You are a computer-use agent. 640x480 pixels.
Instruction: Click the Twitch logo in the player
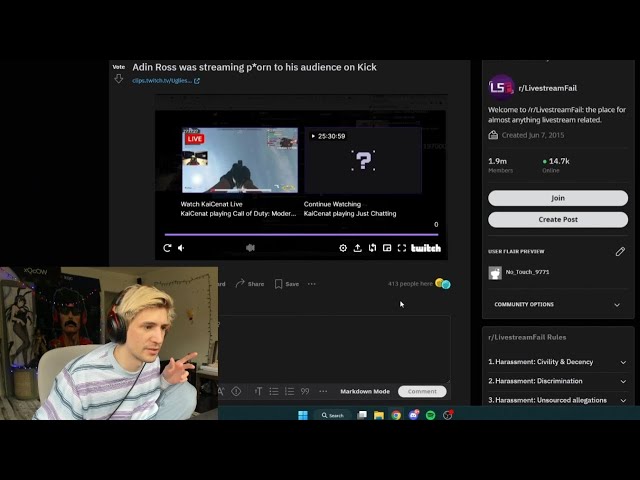(426, 248)
